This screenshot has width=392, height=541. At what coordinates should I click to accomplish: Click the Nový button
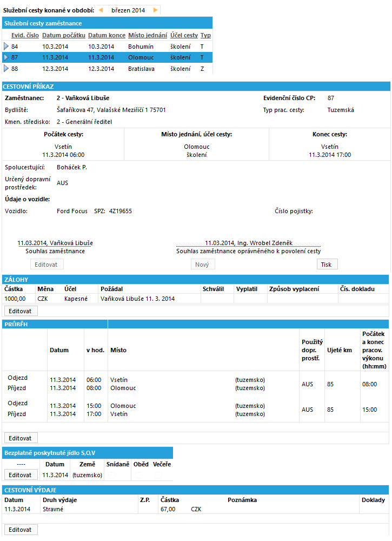(x=203, y=265)
